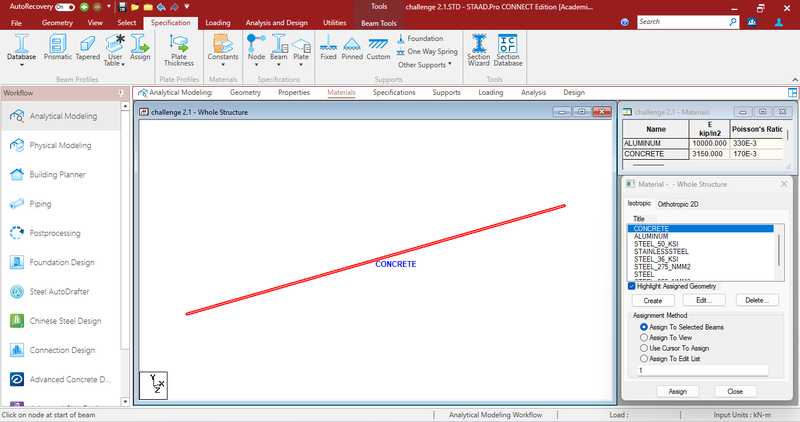This screenshot has height=422, width=800.
Task: Open Steel AutoDrafter workflow
Action: click(61, 291)
